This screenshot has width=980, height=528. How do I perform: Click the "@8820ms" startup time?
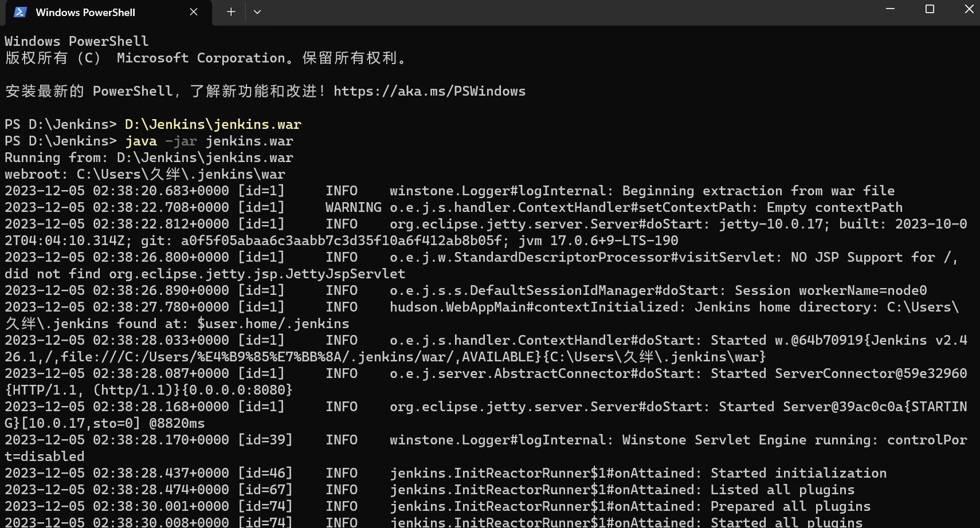tap(177, 424)
